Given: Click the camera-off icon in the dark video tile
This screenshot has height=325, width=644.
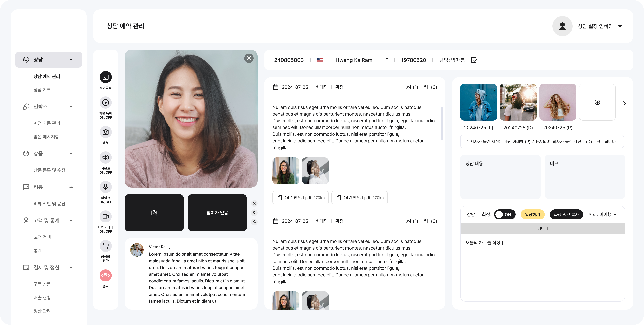Looking at the screenshot, I should (x=154, y=213).
